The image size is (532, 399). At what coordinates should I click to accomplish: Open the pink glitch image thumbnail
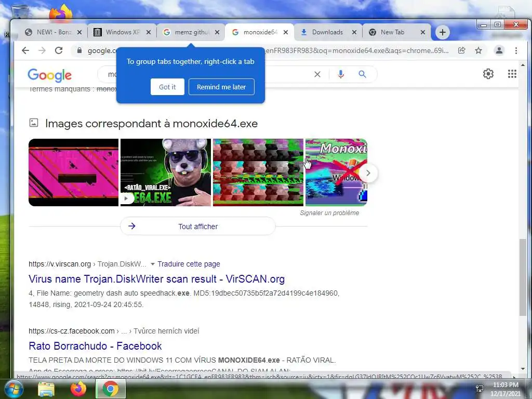coord(73,172)
